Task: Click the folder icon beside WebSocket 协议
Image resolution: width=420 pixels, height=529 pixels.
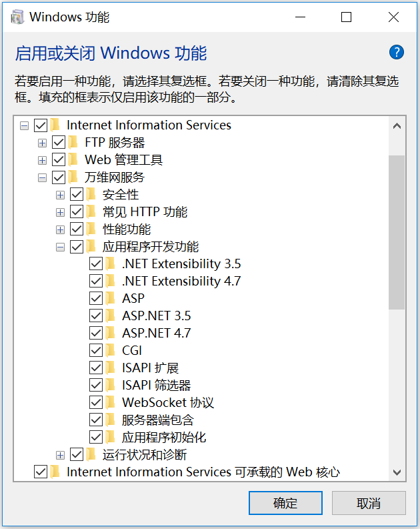Action: pos(110,402)
